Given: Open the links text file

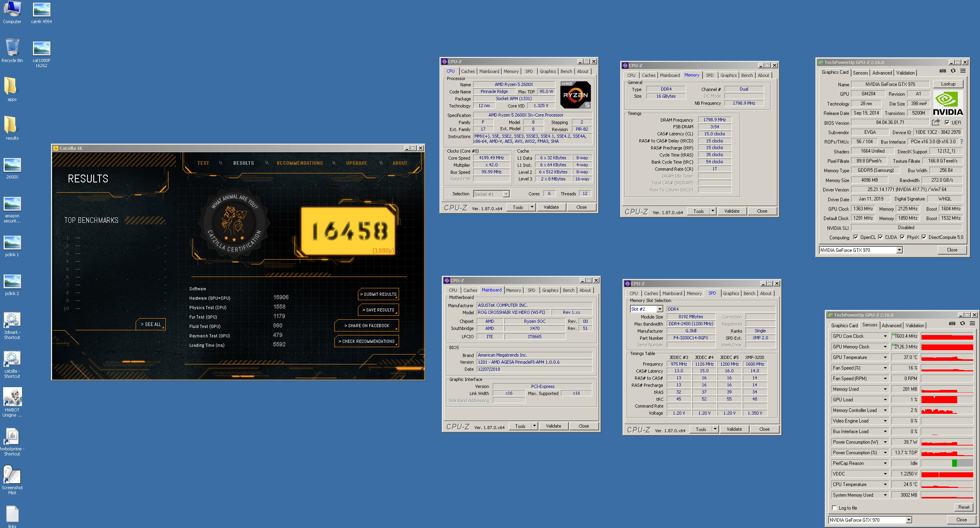Looking at the screenshot, I should 12,517.
